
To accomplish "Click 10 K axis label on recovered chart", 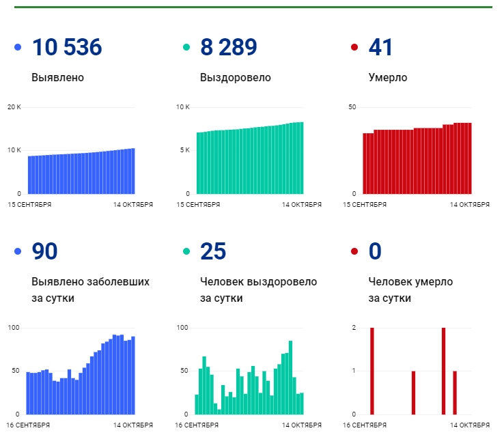I will coord(183,107).
